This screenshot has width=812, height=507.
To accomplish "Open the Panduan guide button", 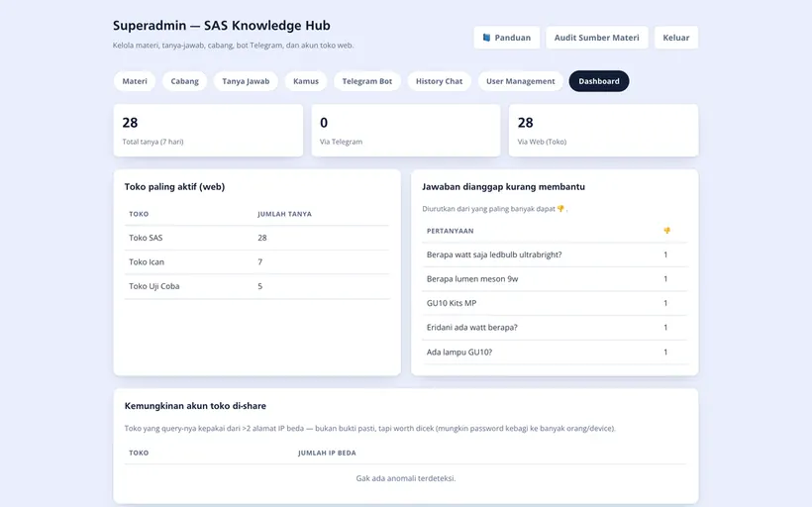I will pyautogui.click(x=506, y=38).
